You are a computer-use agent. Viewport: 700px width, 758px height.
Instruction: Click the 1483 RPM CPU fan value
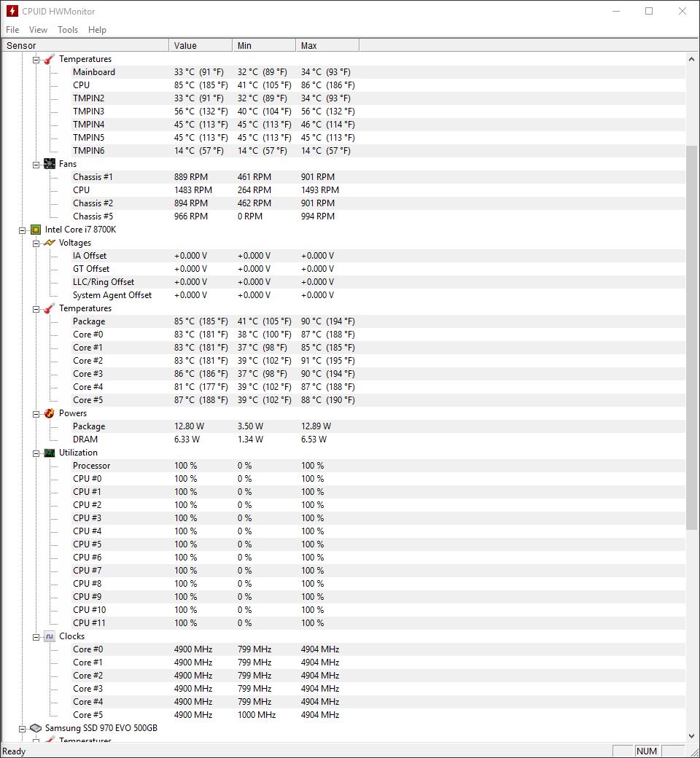[193, 190]
